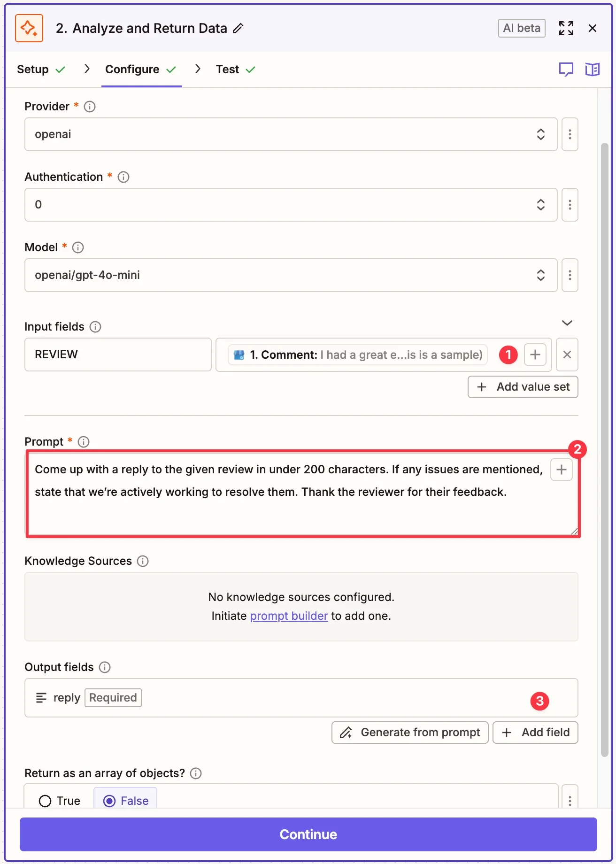Show info tooltip for Knowledge Sources
The width and height of the screenshot is (616, 864).
click(143, 561)
